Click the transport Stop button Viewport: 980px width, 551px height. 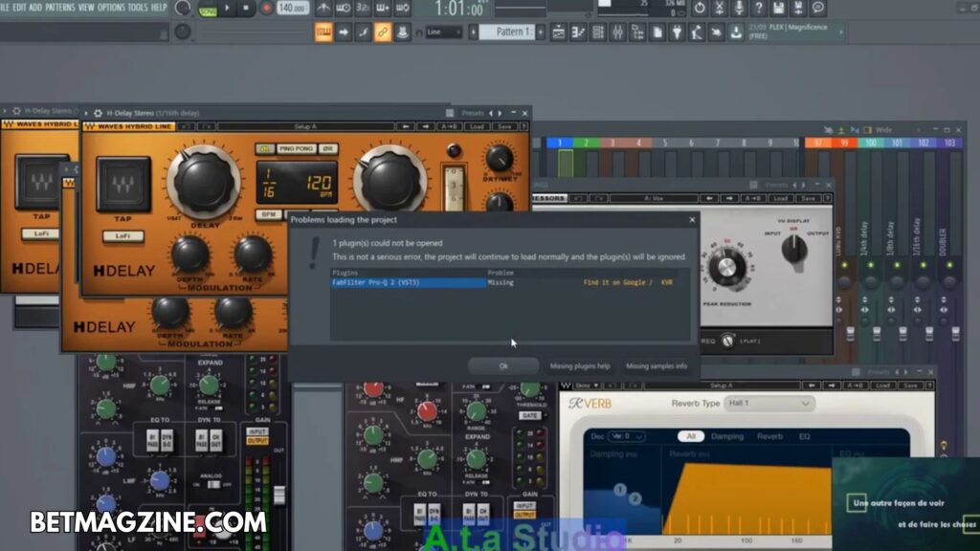(x=246, y=8)
